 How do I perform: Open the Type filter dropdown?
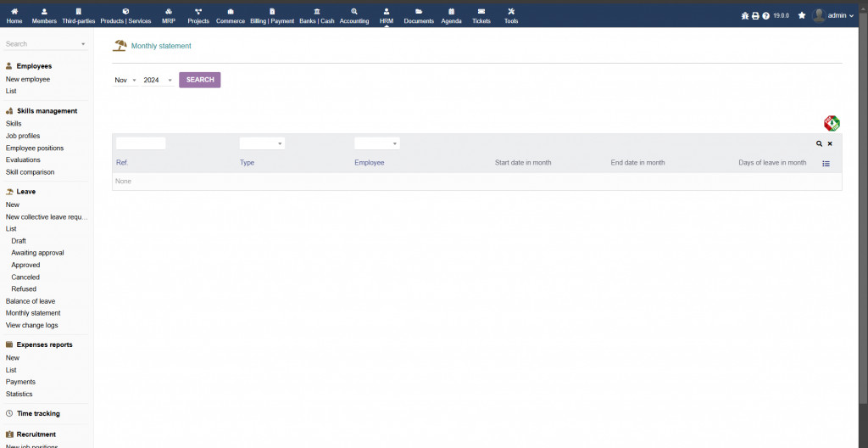[262, 143]
